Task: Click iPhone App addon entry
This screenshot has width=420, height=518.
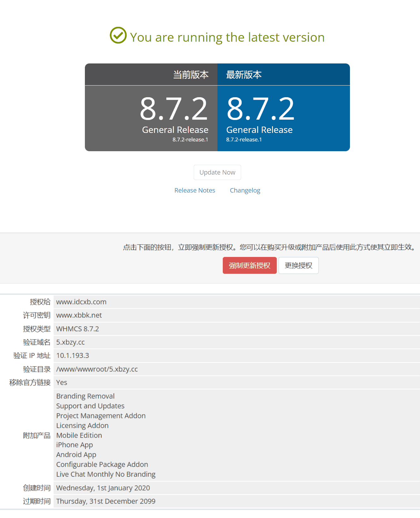Action: click(x=74, y=445)
